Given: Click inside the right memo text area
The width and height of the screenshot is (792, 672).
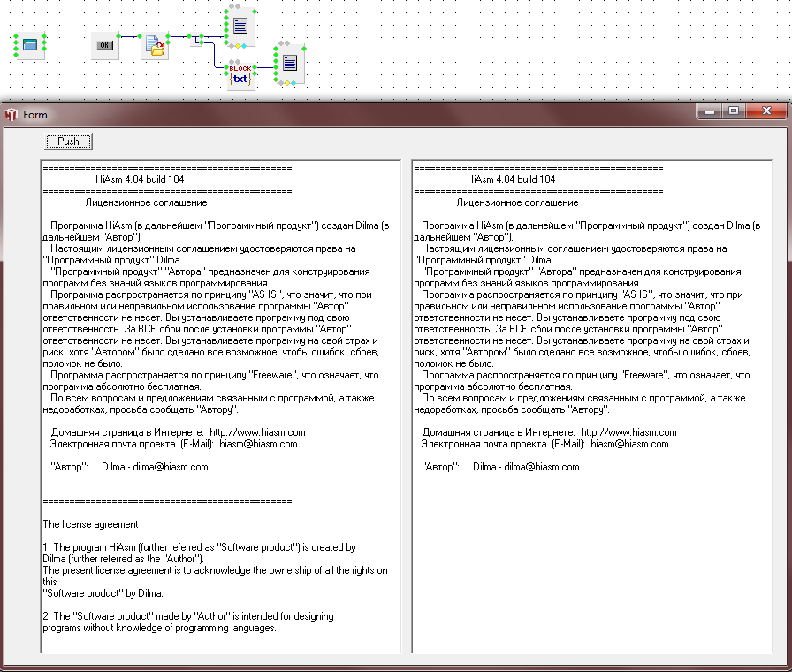Looking at the screenshot, I should pyautogui.click(x=592, y=407).
